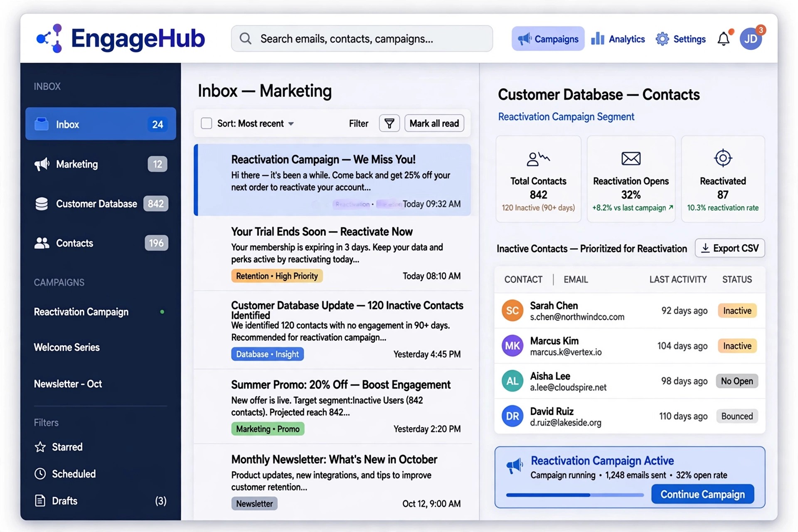Click the Database • Insight tag
This screenshot has height=532, width=798.
point(268,354)
